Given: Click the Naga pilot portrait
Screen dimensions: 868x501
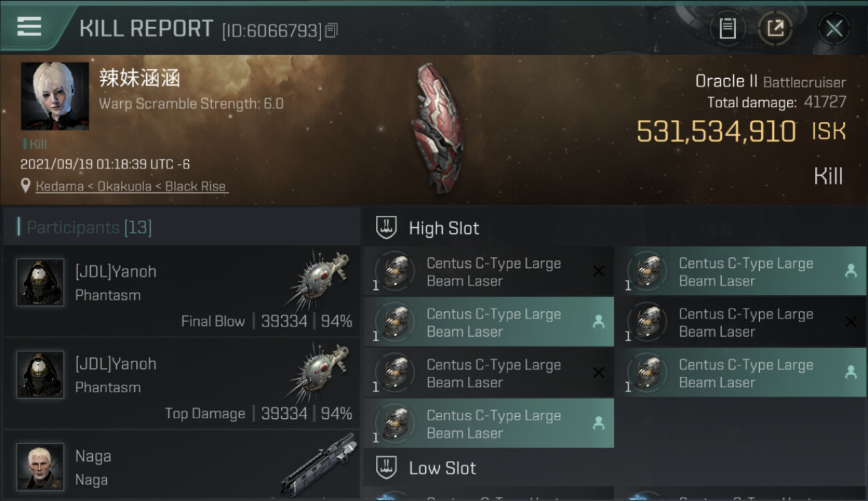Looking at the screenshot, I should (x=40, y=467).
